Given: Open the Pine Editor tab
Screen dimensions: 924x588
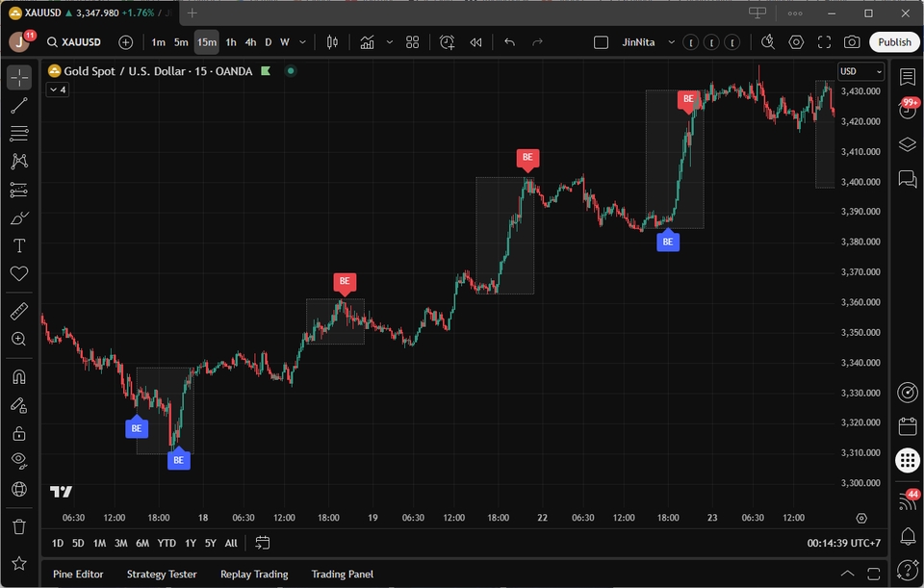Looking at the screenshot, I should [x=78, y=575].
